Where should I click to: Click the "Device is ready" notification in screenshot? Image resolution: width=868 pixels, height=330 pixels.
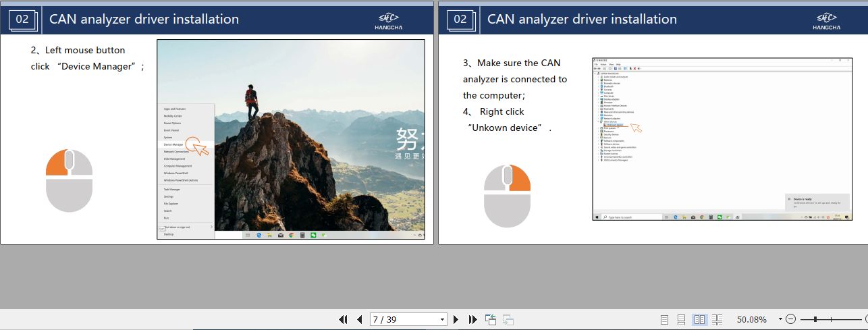(x=818, y=202)
